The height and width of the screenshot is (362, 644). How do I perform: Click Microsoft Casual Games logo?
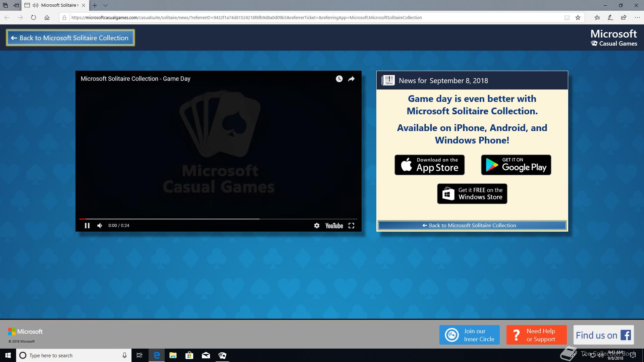(x=613, y=38)
